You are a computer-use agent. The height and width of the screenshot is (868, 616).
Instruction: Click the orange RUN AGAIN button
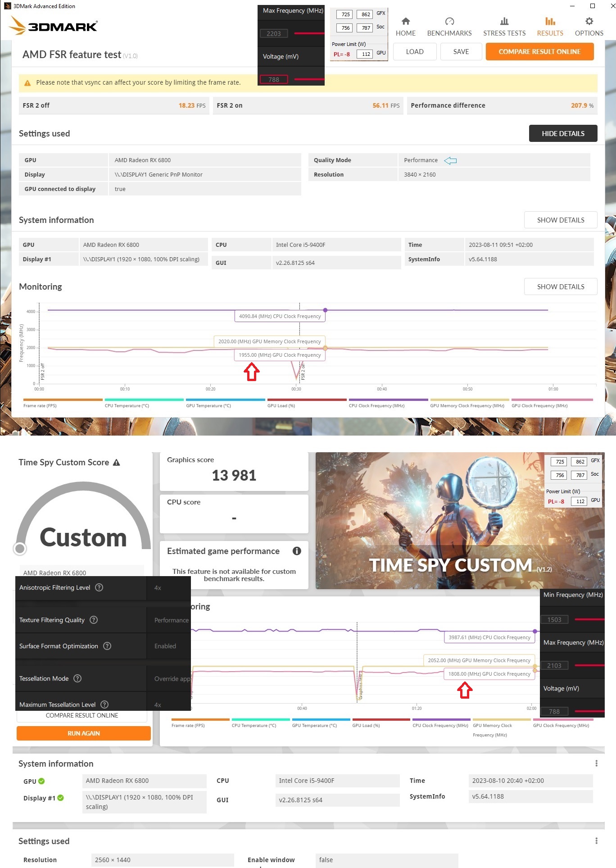pos(84,733)
